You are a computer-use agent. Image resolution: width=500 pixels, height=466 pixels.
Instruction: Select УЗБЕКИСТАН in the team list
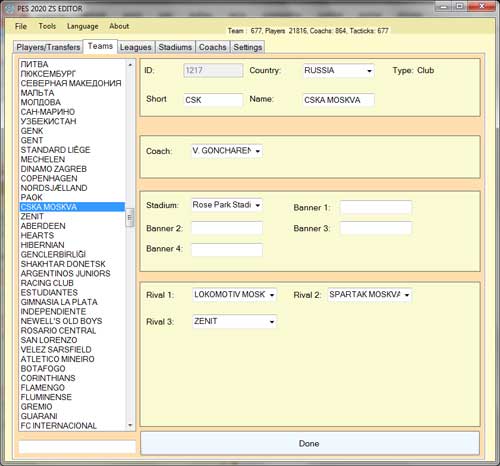pos(72,121)
